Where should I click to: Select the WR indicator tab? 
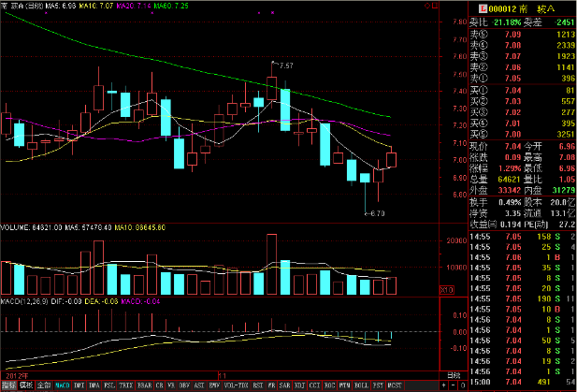point(271,385)
